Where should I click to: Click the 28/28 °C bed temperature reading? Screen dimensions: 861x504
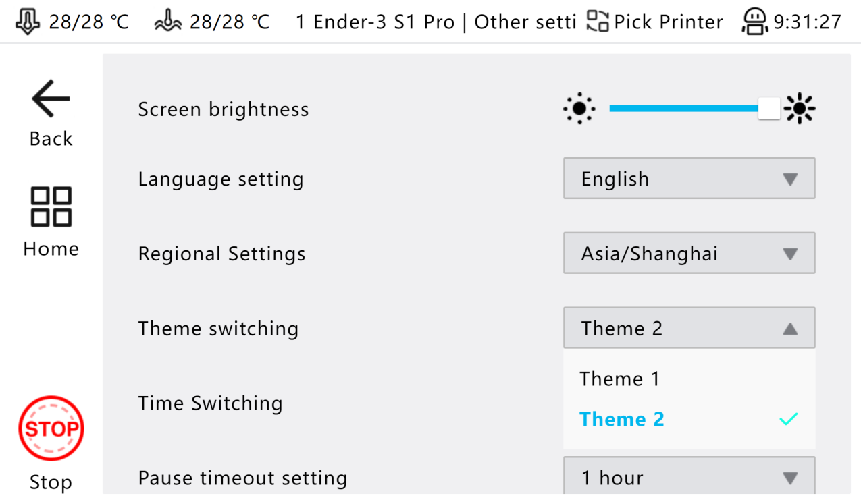click(x=230, y=22)
